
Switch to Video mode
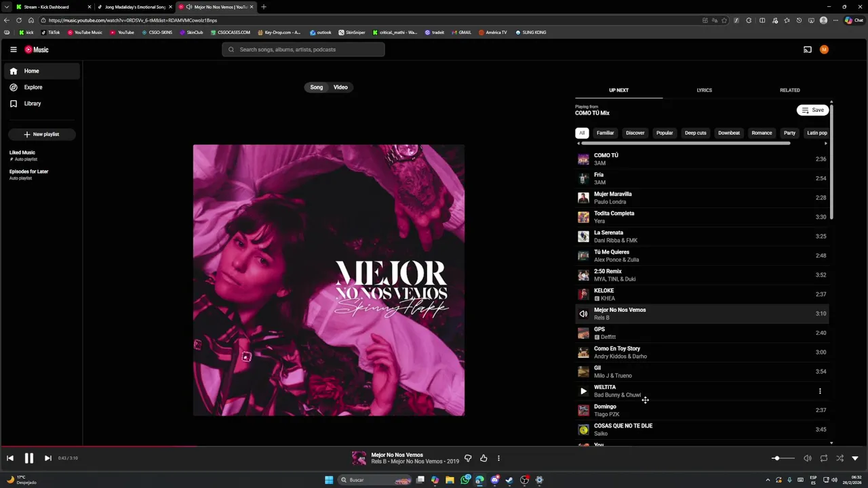(340, 87)
